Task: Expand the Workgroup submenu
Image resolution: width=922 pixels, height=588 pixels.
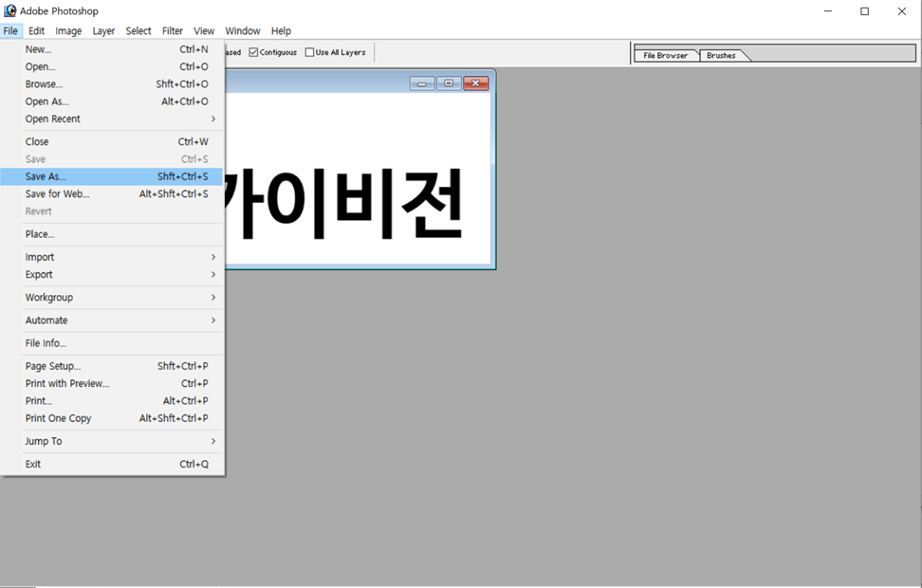Action: tap(112, 298)
